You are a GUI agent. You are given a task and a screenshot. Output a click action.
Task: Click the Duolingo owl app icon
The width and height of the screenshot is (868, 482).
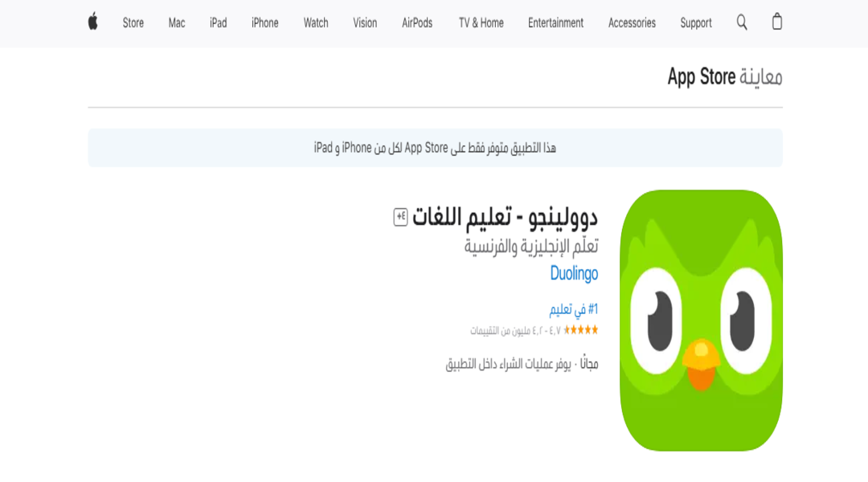point(701,321)
